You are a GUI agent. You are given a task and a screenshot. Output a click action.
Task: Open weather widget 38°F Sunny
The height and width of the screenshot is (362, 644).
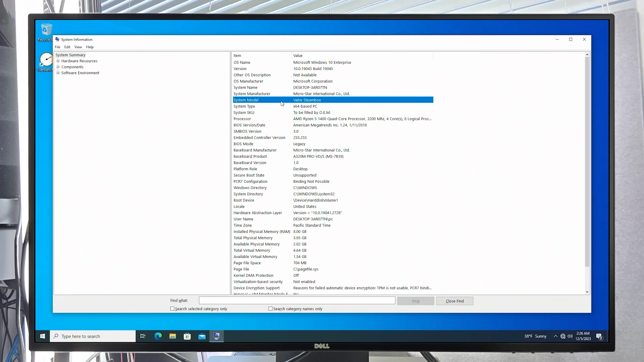[x=535, y=336]
